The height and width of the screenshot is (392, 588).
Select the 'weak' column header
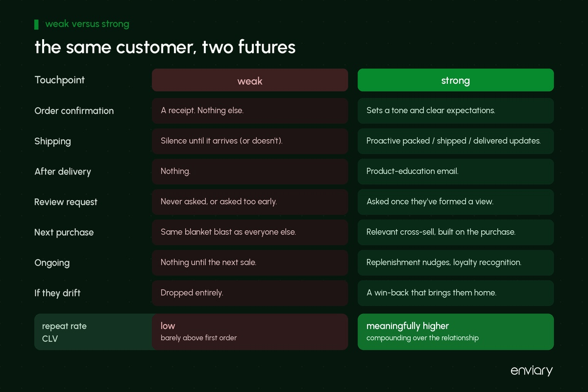[x=250, y=80]
